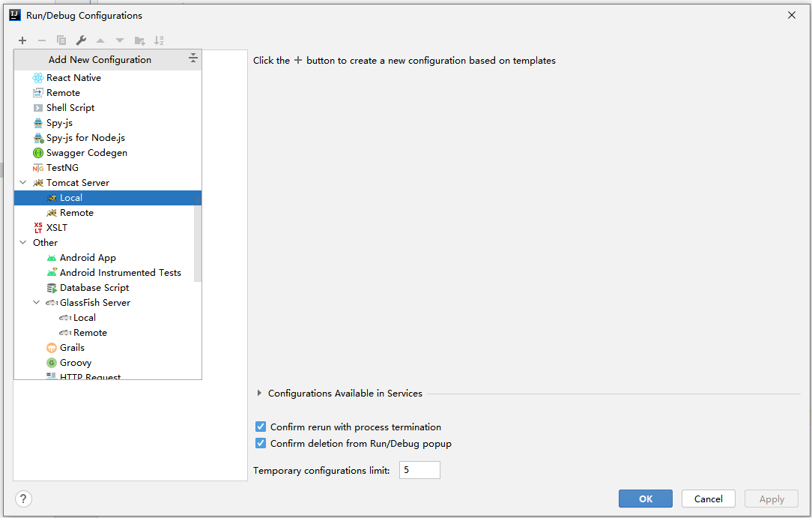Select the Other group label
812x518 pixels.
45,243
